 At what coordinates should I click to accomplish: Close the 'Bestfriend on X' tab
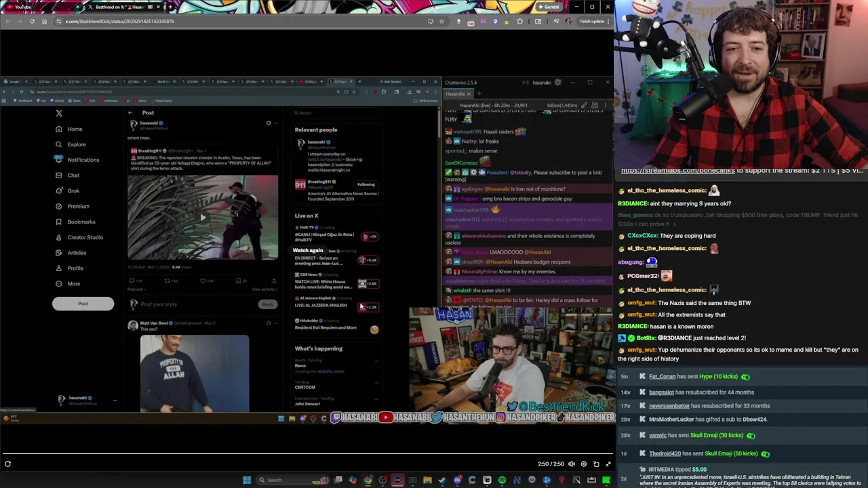pyautogui.click(x=158, y=7)
